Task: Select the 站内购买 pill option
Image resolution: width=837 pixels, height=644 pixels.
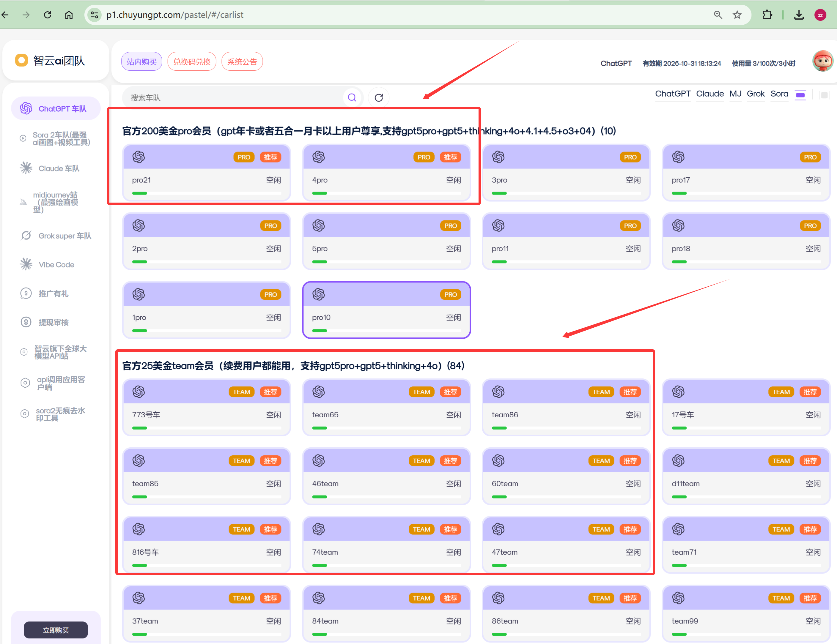Action: [x=141, y=62]
